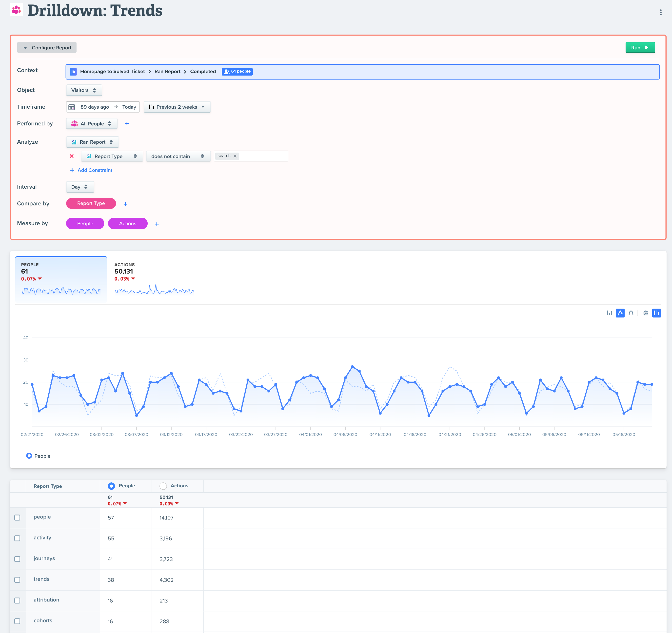The image size is (672, 633).
Task: Remove the Report Type constraint red X
Action: point(72,156)
